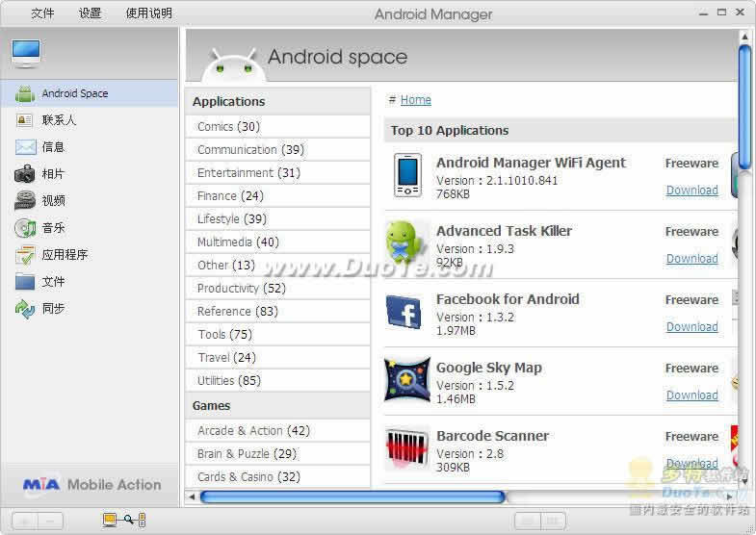Click the vertical scrollbar down arrow
The image size is (756, 535).
coord(744,480)
